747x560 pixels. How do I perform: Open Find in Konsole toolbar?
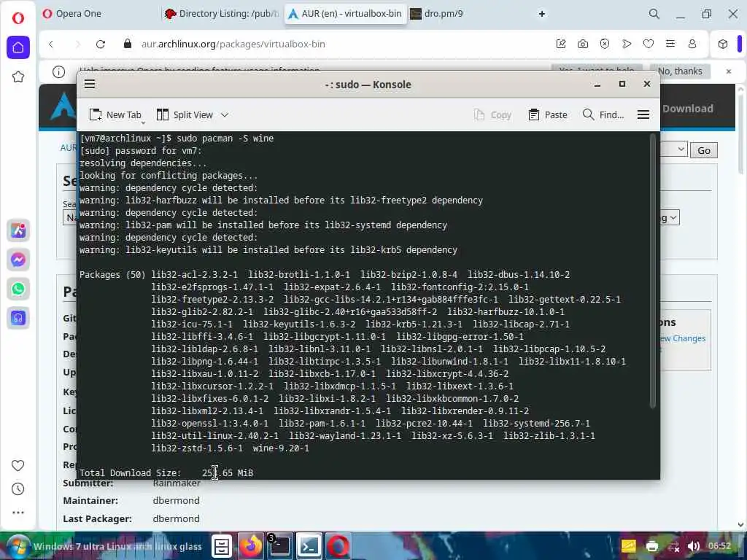coord(603,114)
